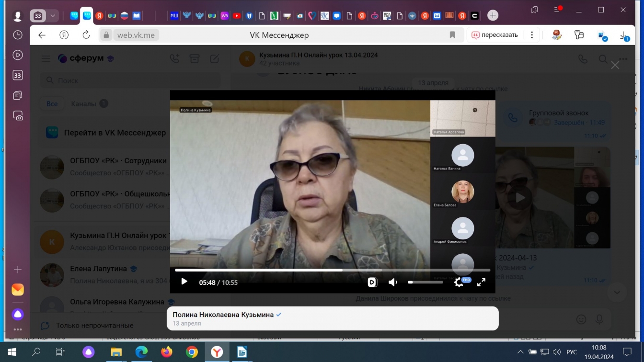Seek on the video progress bar
The width and height of the screenshot is (644, 362).
[x=333, y=270]
